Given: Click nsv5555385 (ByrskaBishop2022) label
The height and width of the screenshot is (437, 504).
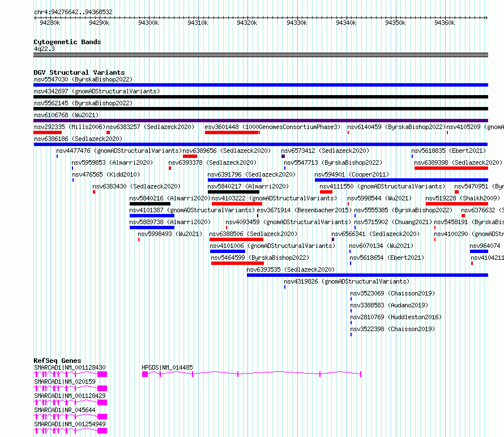Looking at the screenshot, I should tap(403, 210).
